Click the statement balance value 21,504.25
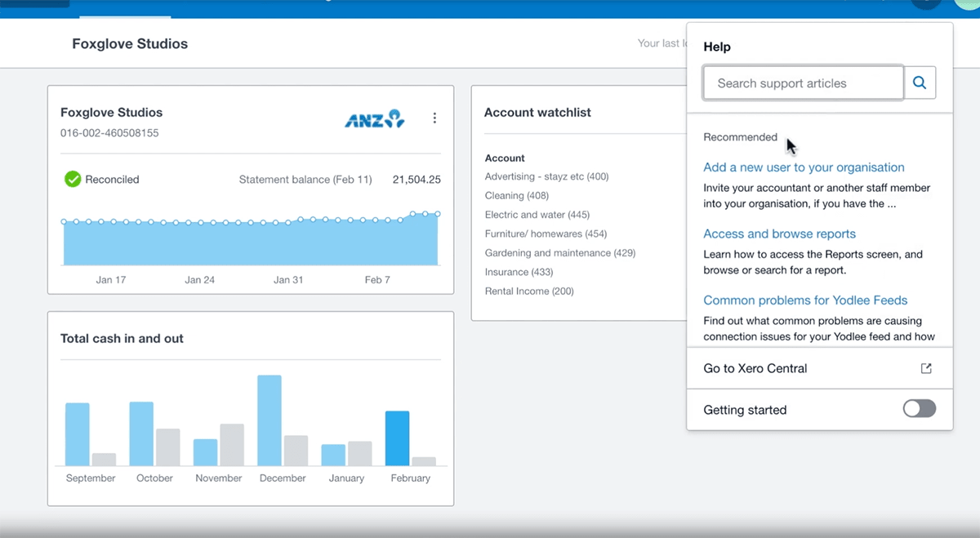980x538 pixels. pos(416,180)
